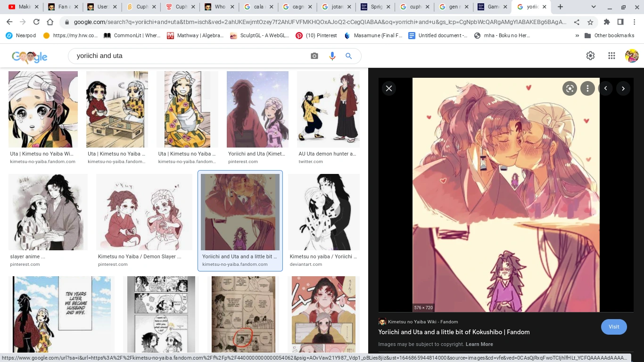644x362 pixels.
Task: Open Google search settings gear
Action: 590,56
